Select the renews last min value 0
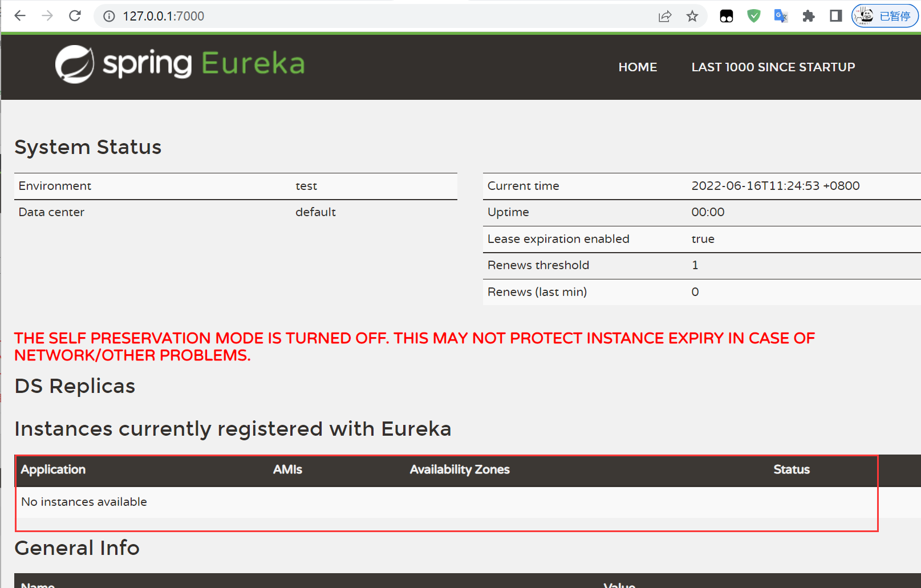 pyautogui.click(x=695, y=292)
